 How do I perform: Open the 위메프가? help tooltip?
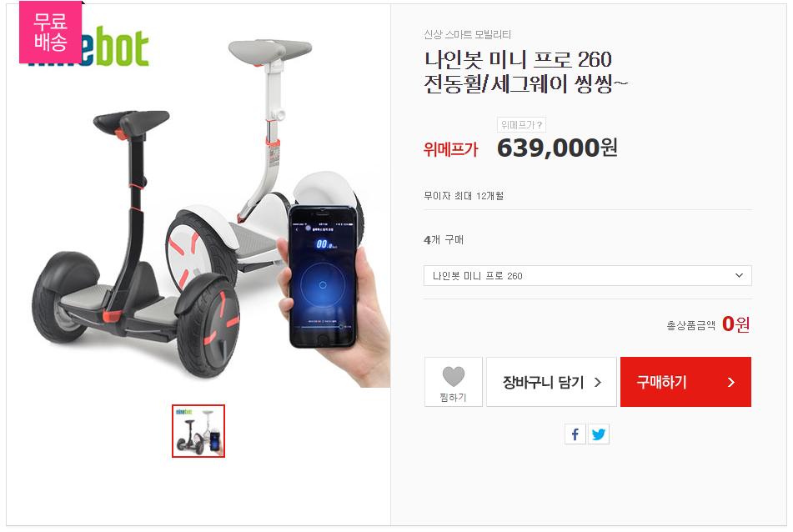[521, 124]
